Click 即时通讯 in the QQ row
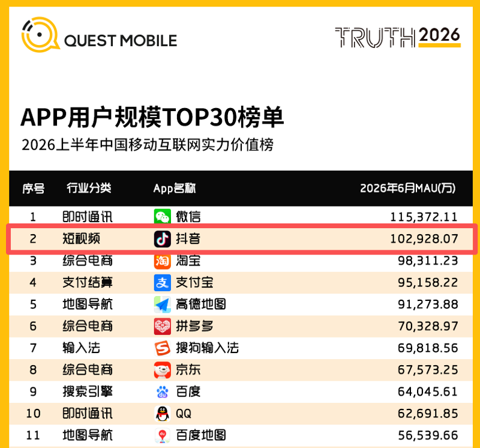This screenshot has height=448, width=480. pos(88,414)
